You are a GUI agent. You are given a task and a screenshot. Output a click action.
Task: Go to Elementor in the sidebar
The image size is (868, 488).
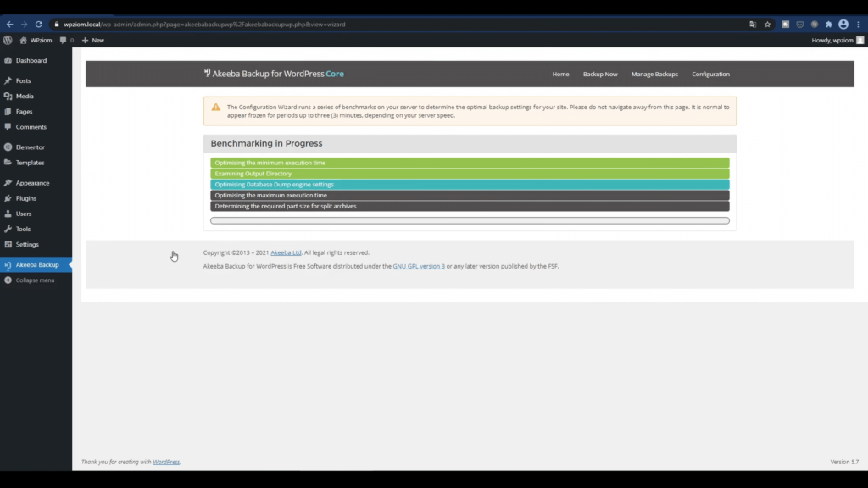30,147
